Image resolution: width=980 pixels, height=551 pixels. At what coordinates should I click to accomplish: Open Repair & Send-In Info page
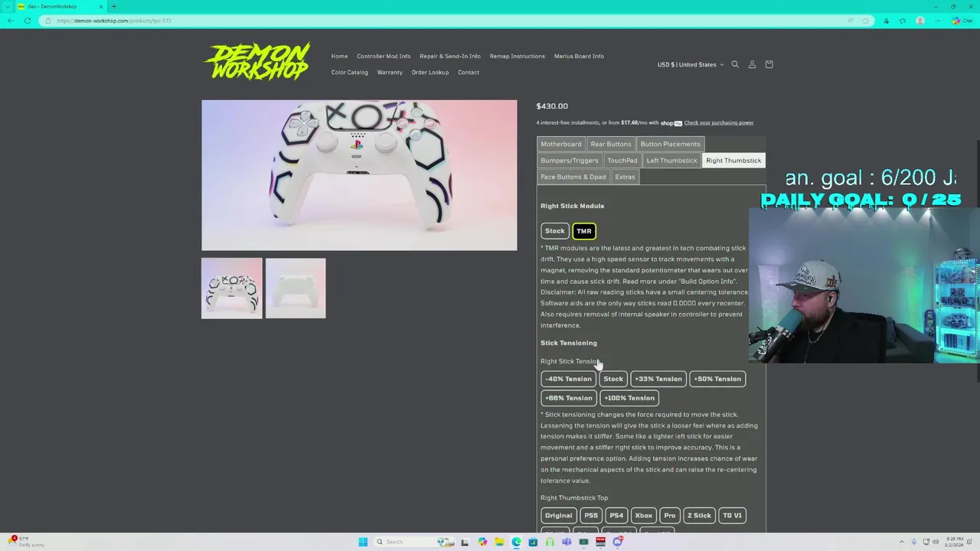pos(450,56)
